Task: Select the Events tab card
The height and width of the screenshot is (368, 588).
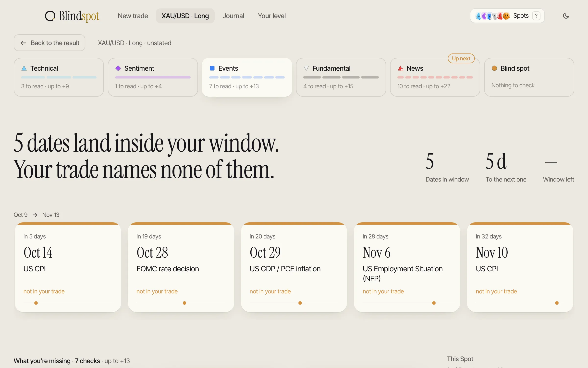Action: 247,77
